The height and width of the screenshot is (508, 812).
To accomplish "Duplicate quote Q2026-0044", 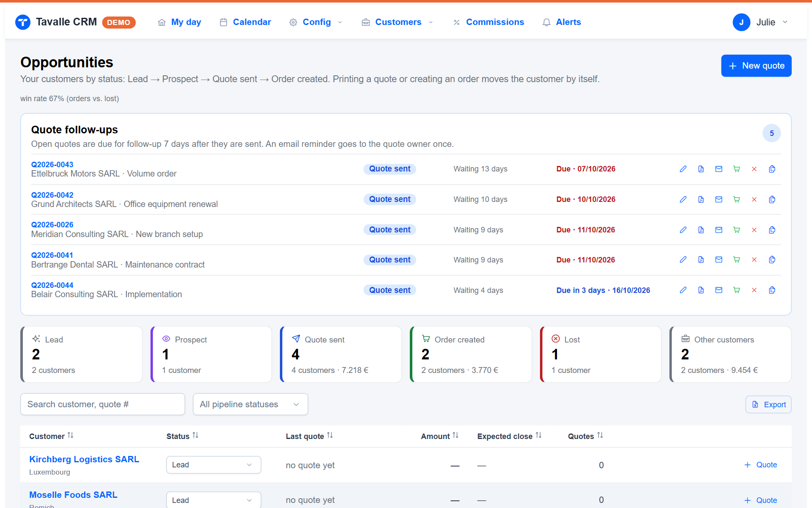I will pos(772,290).
